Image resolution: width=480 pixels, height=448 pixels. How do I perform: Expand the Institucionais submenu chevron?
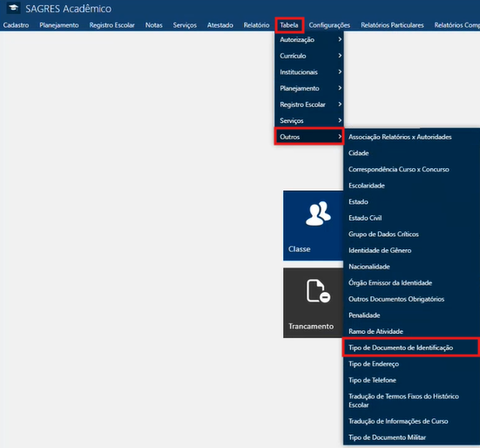point(340,71)
